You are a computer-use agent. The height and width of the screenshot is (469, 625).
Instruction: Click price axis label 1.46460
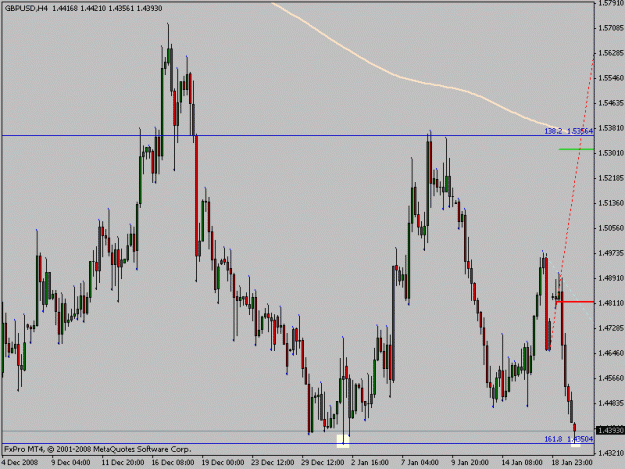pos(611,353)
